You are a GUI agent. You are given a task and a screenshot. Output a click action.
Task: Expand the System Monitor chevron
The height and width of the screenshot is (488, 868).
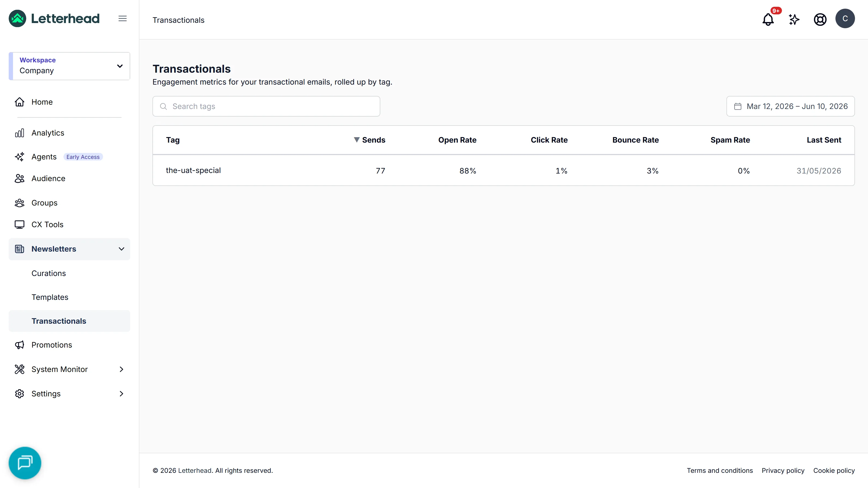122,370
